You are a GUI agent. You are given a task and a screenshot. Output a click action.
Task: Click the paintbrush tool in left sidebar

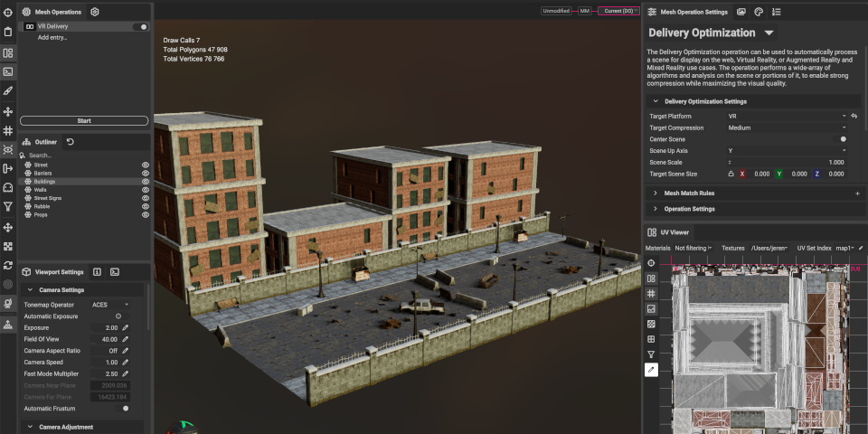click(8, 91)
